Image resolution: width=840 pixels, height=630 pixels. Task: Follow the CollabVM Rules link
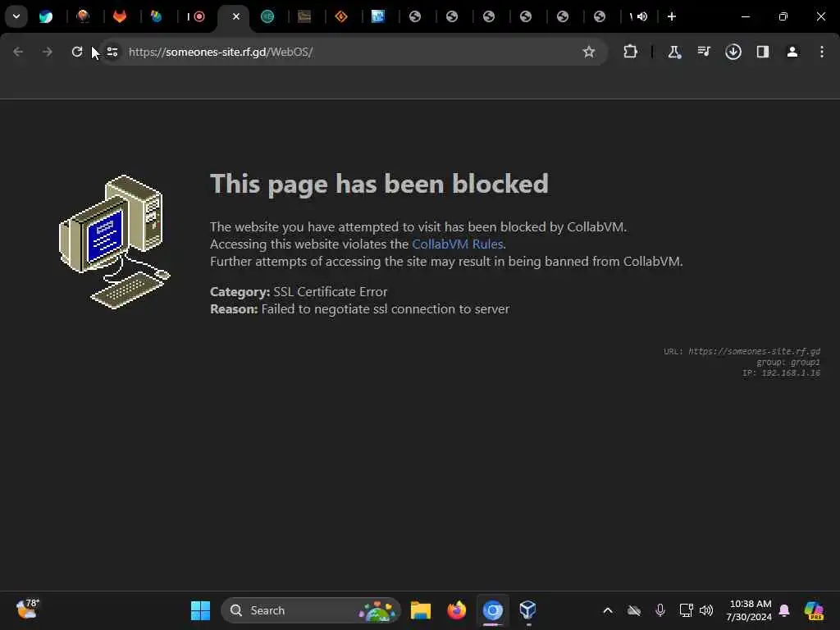click(458, 244)
